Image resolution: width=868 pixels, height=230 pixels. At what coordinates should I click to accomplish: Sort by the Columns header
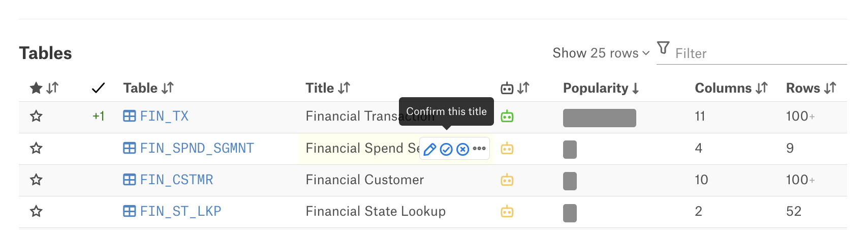coord(731,88)
